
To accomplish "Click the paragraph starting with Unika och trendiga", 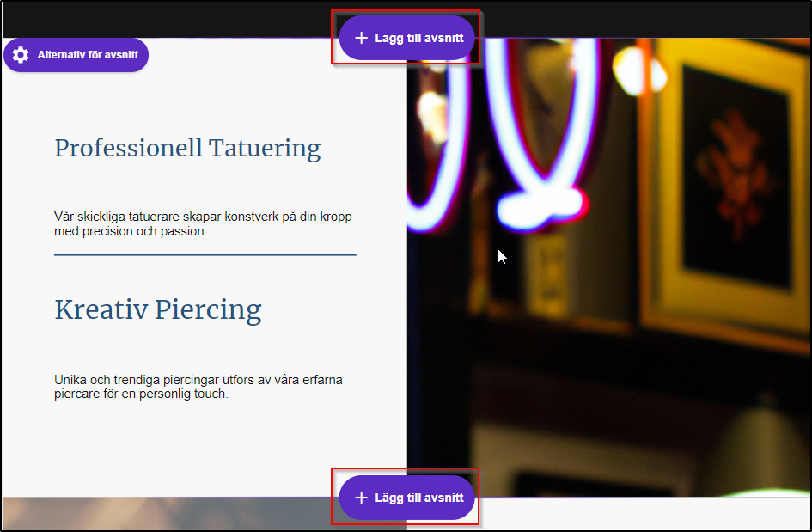I will click(198, 387).
